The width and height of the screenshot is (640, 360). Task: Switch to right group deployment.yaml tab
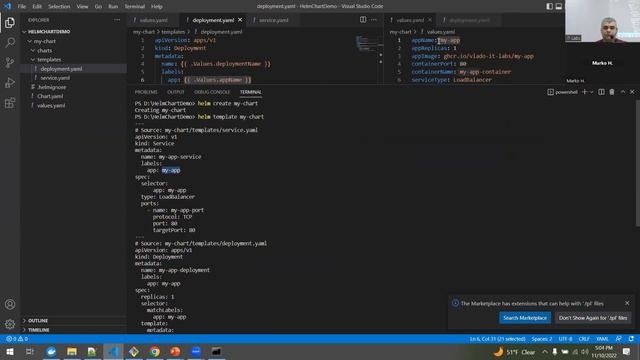[469, 20]
